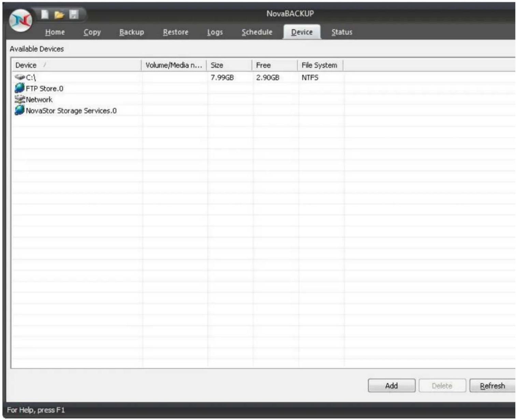Select the NovaStor Storage Services.0 globe icon

pos(20,110)
